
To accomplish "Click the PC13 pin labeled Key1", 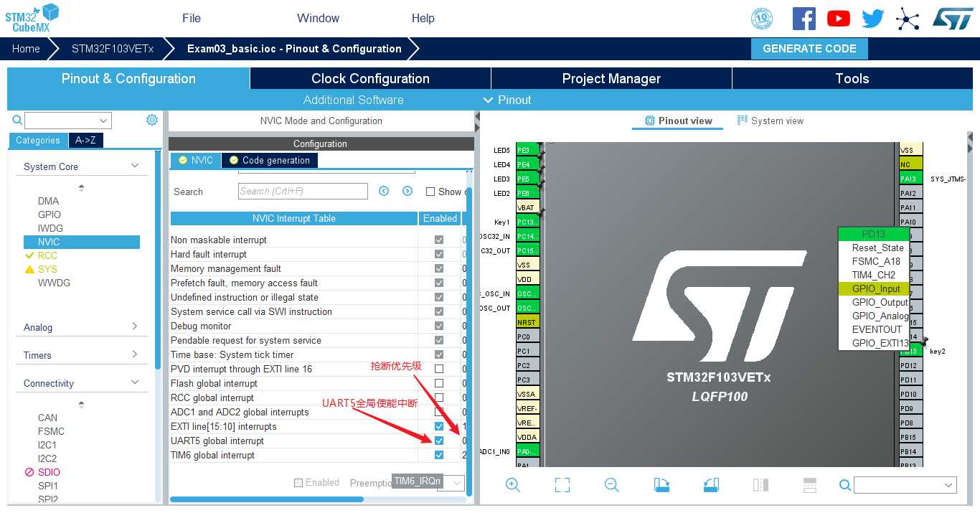I will click(528, 222).
